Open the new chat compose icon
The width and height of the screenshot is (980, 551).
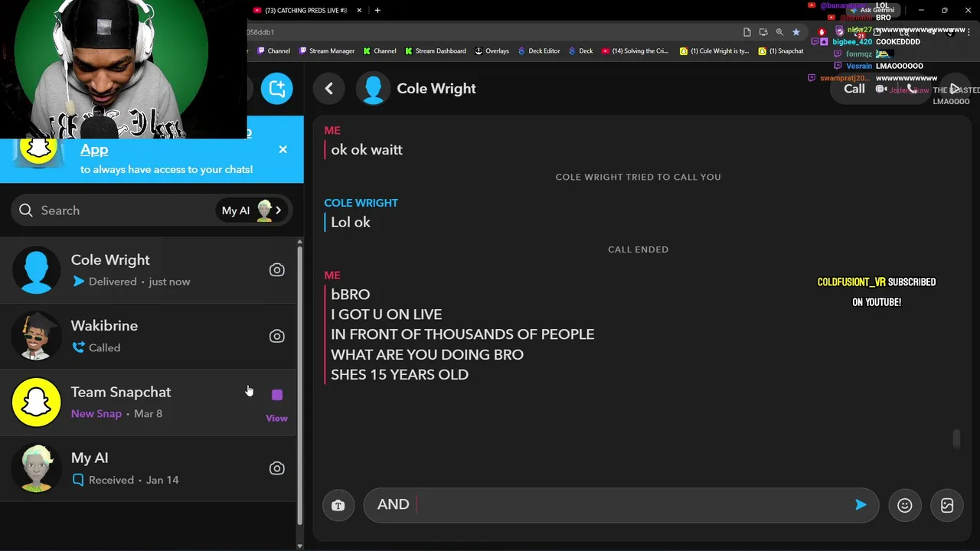pyautogui.click(x=276, y=88)
